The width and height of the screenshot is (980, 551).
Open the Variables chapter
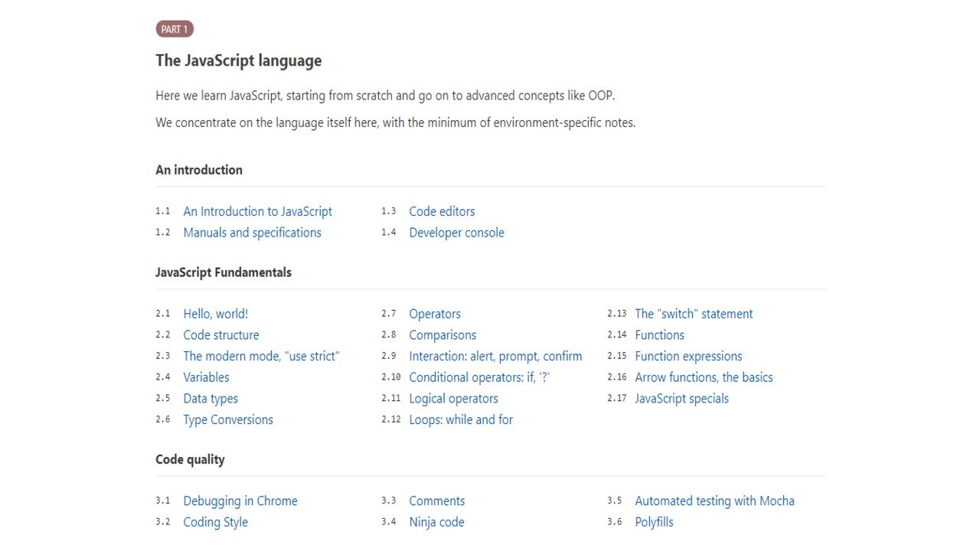206,377
